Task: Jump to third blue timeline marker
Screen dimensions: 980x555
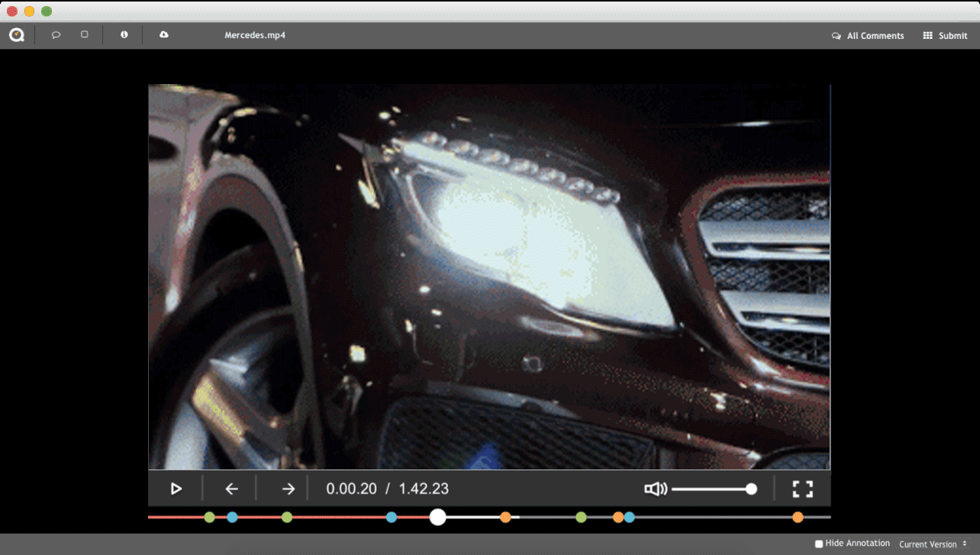Action: (x=630, y=517)
